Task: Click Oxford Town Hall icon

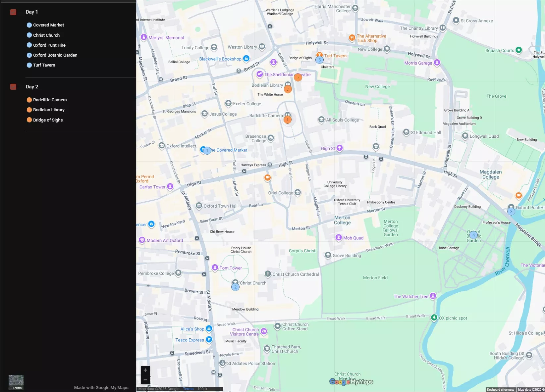Action: [199, 206]
